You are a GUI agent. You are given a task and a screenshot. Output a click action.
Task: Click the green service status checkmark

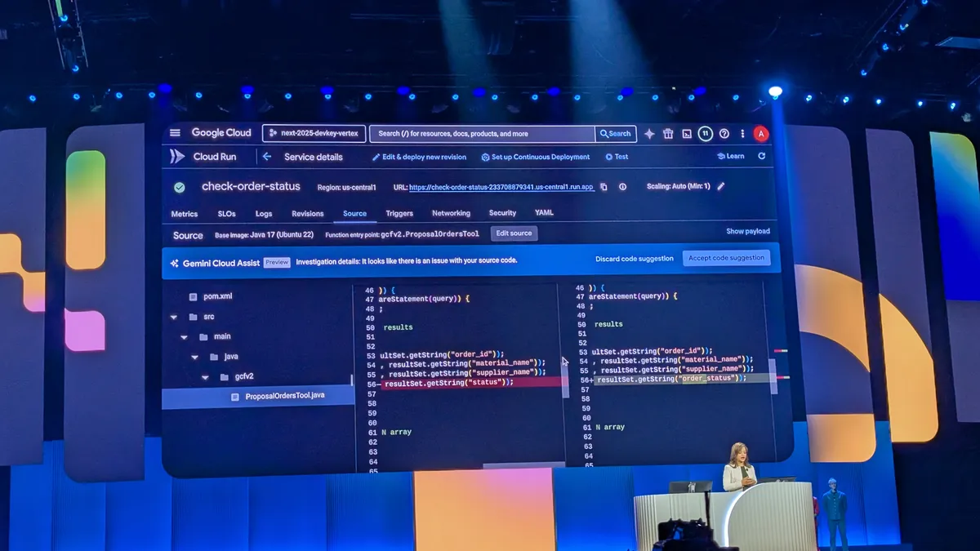[179, 187]
